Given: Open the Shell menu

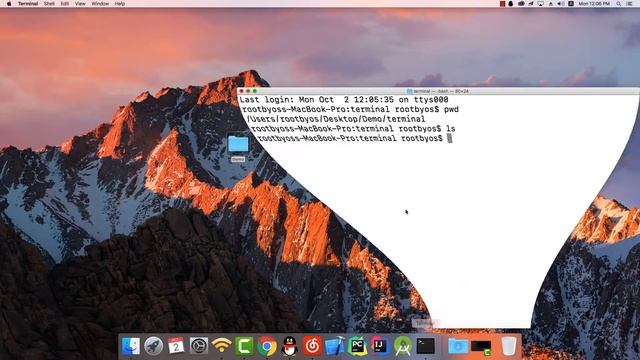Looking at the screenshot, I should click(49, 4).
